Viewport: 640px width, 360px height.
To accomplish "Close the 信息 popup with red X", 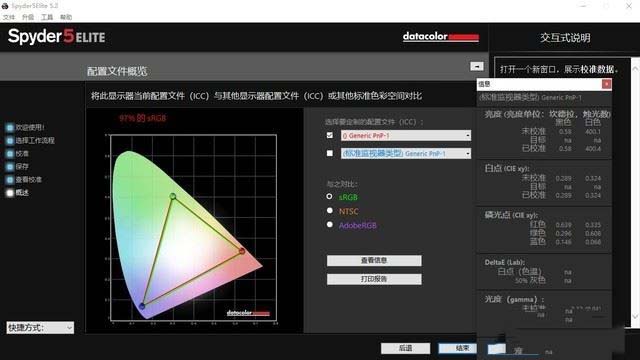I will [607, 84].
